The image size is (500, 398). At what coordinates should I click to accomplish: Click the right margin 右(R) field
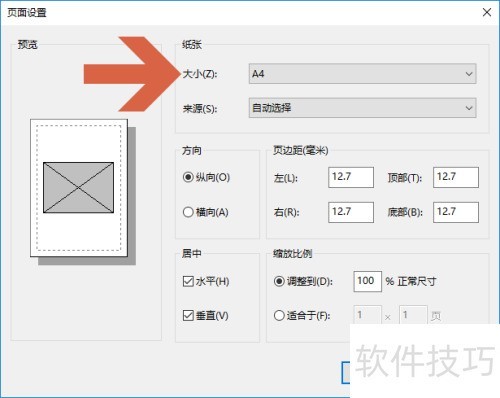tap(351, 212)
